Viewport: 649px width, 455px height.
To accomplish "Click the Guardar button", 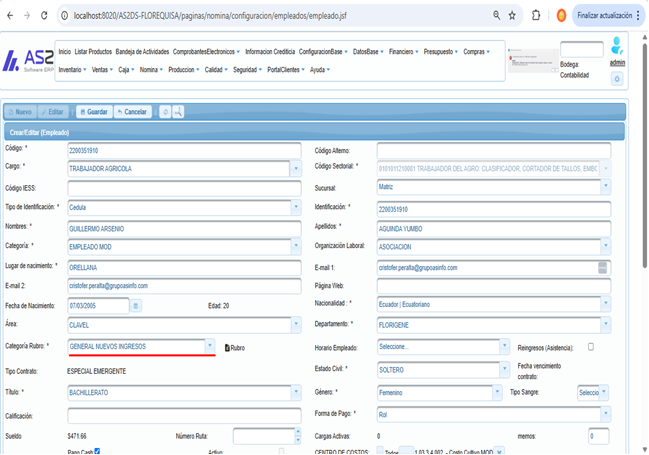I will click(94, 112).
